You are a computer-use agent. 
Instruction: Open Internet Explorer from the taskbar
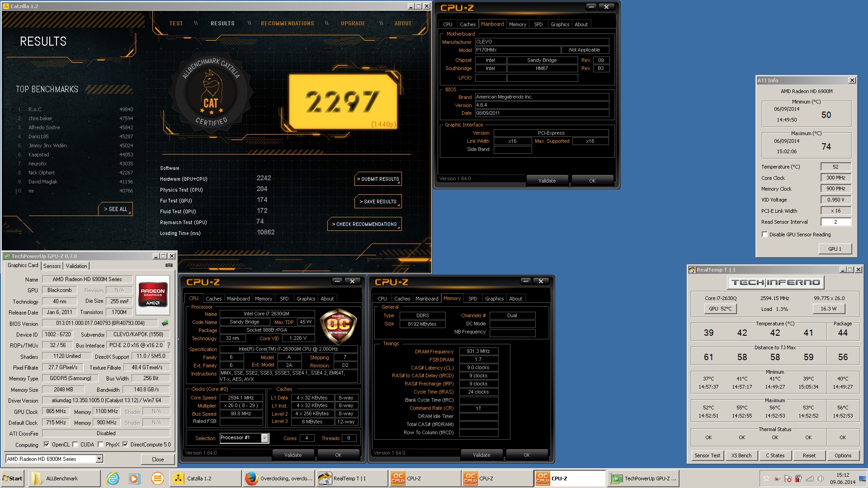[x=113, y=479]
